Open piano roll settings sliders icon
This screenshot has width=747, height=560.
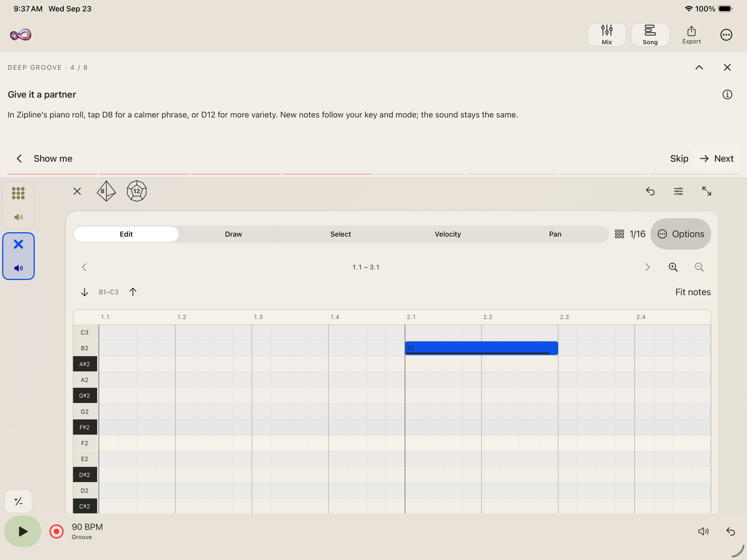(678, 191)
